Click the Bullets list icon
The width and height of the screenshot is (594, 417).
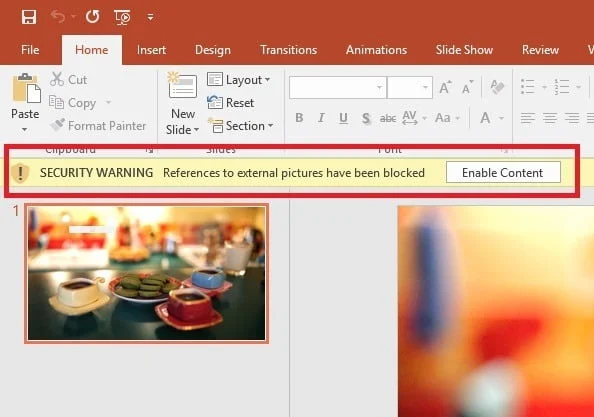pyautogui.click(x=527, y=87)
